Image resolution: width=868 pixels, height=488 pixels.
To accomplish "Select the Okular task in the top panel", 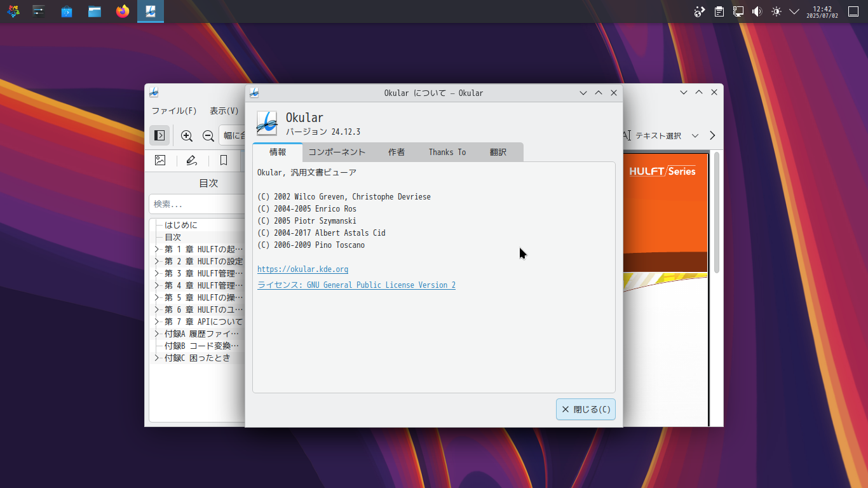I will pyautogui.click(x=151, y=11).
